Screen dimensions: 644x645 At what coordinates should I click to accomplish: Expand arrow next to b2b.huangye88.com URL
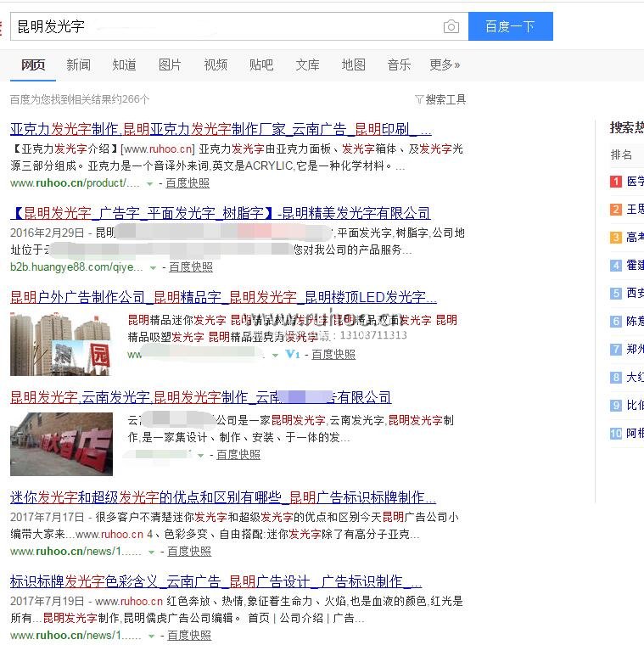click(153, 268)
